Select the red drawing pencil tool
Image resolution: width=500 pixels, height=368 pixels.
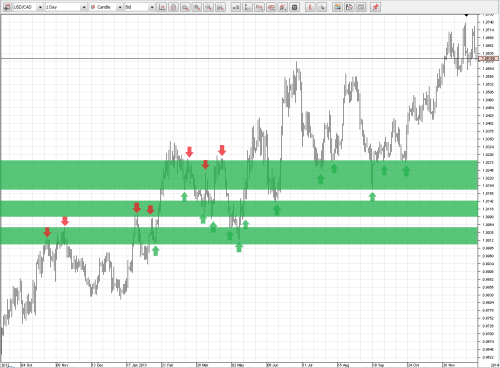[x=310, y=7]
